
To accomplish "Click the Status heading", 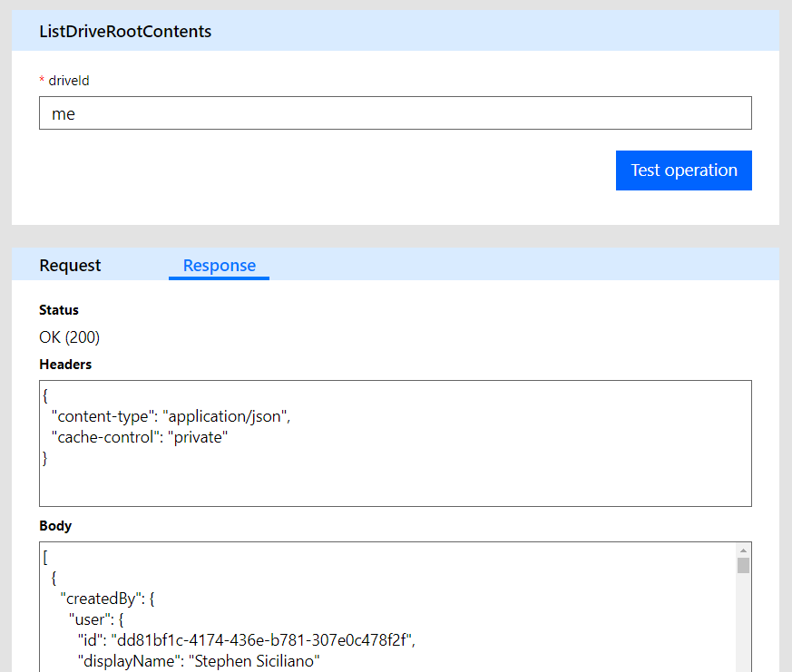I will coord(59,310).
